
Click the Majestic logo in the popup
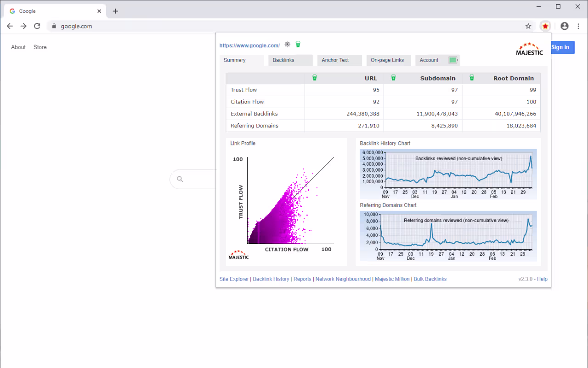(529, 50)
